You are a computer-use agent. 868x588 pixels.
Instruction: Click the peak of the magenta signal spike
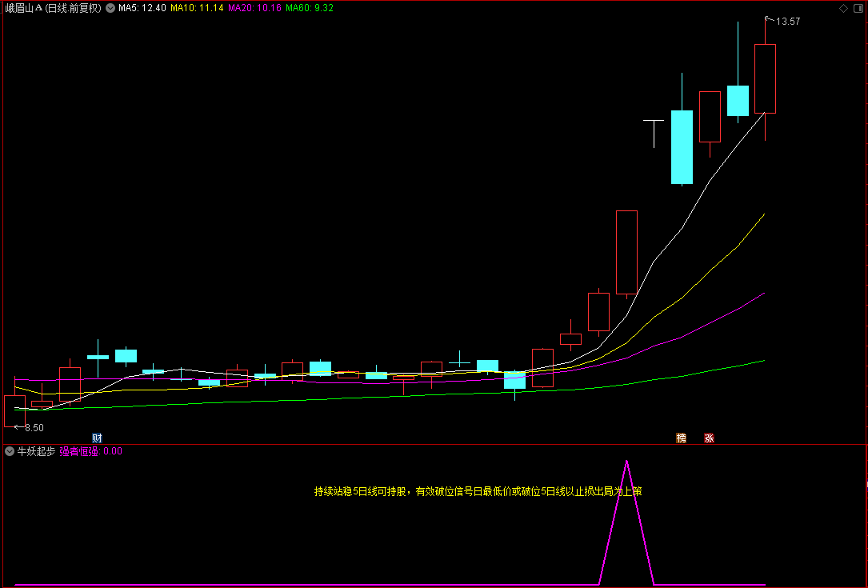(x=626, y=462)
